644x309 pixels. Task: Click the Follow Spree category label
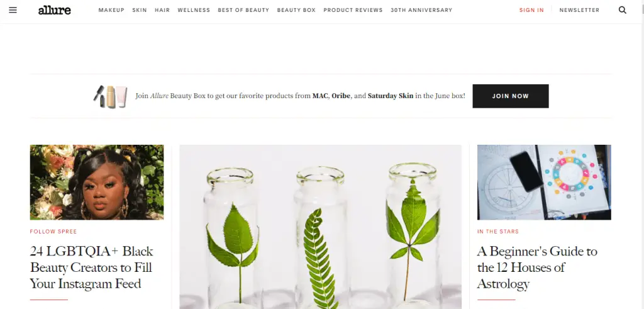pos(53,232)
